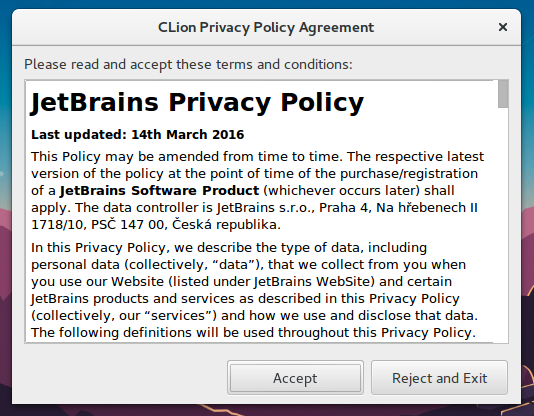Click the bold JetBrains Software Product text

[x=159, y=191]
